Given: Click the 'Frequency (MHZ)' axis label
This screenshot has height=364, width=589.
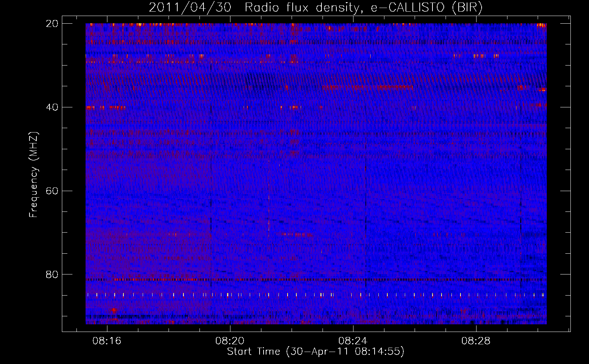Looking at the screenshot, I should [33, 175].
